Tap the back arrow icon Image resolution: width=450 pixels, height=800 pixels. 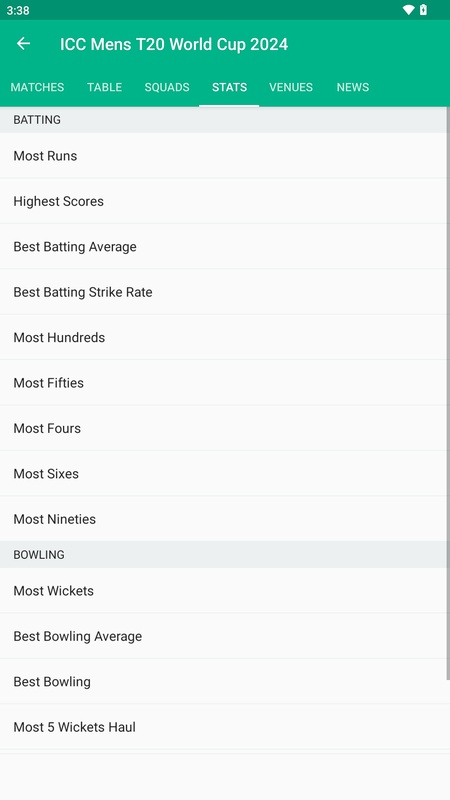23,44
